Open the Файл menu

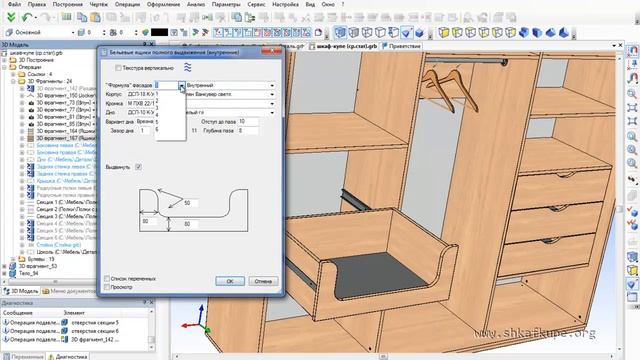click(x=14, y=4)
